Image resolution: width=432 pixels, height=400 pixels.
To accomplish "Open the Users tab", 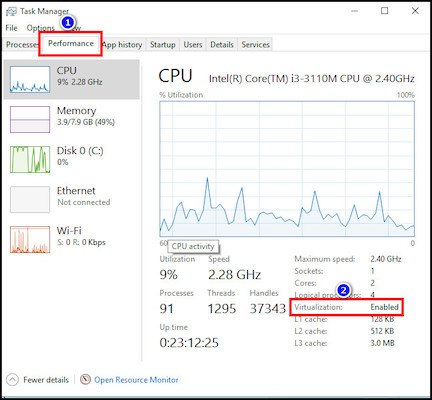I will pyautogui.click(x=193, y=45).
